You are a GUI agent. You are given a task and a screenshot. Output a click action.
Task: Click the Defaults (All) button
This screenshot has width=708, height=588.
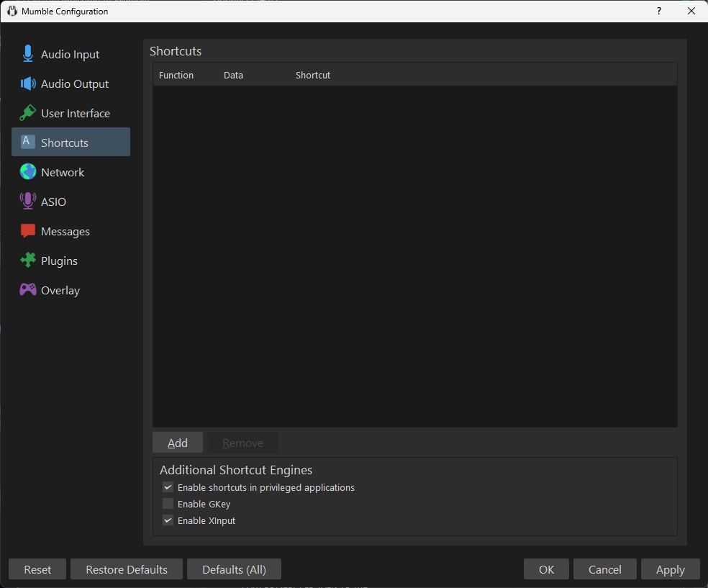pyautogui.click(x=234, y=569)
